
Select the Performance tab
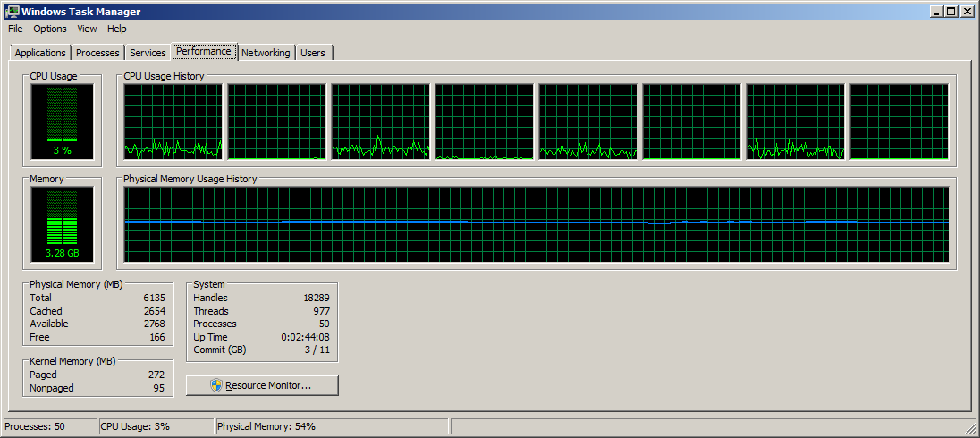(x=204, y=51)
